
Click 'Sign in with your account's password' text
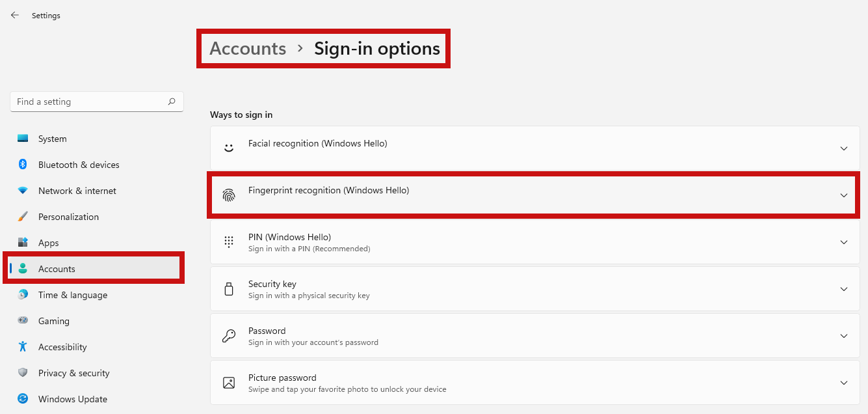tap(313, 342)
